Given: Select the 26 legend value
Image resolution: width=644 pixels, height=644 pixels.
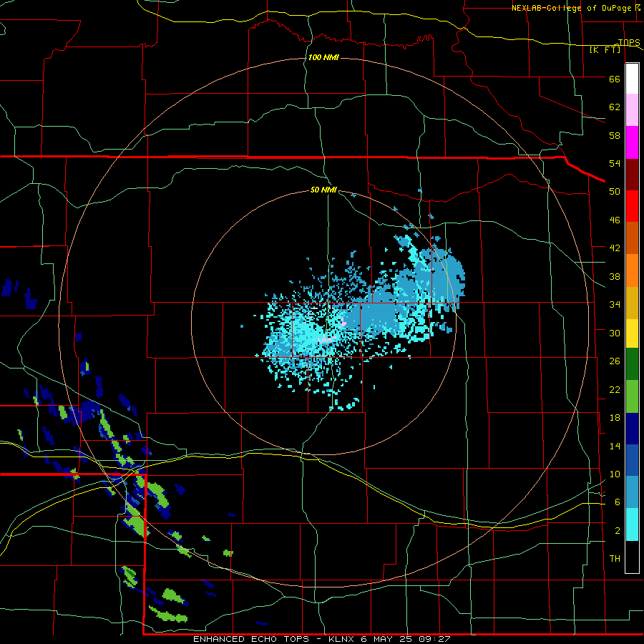Looking at the screenshot, I should tap(615, 361).
